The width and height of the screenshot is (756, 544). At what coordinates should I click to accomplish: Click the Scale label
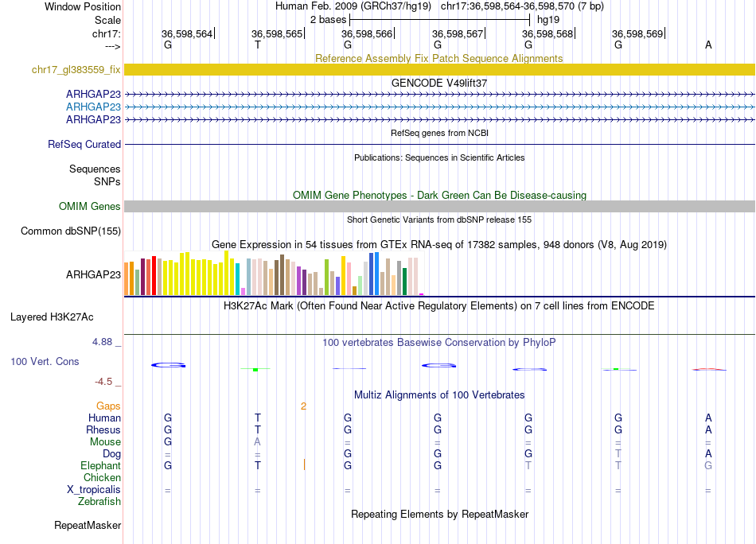[x=107, y=20]
